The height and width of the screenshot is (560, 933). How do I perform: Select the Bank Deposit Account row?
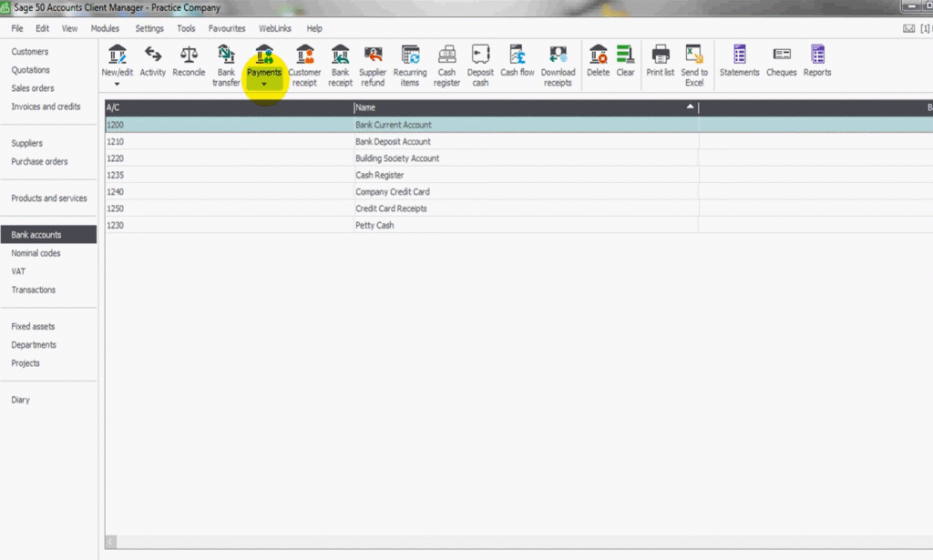point(518,141)
